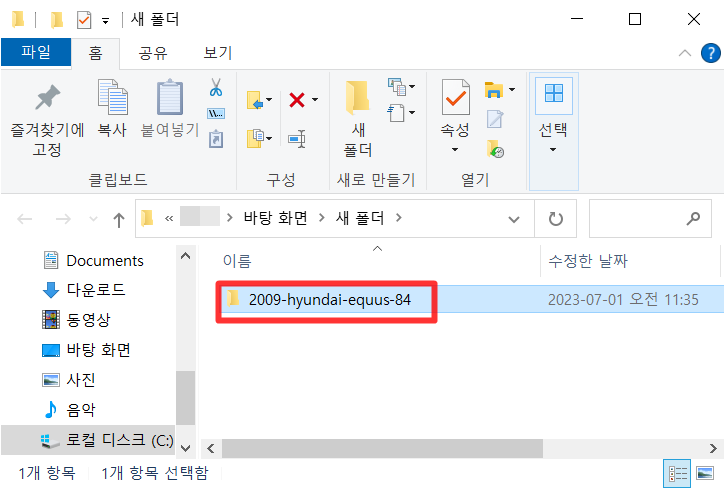Open the Move to folder dropdown
725x489 pixels.
pos(259,99)
